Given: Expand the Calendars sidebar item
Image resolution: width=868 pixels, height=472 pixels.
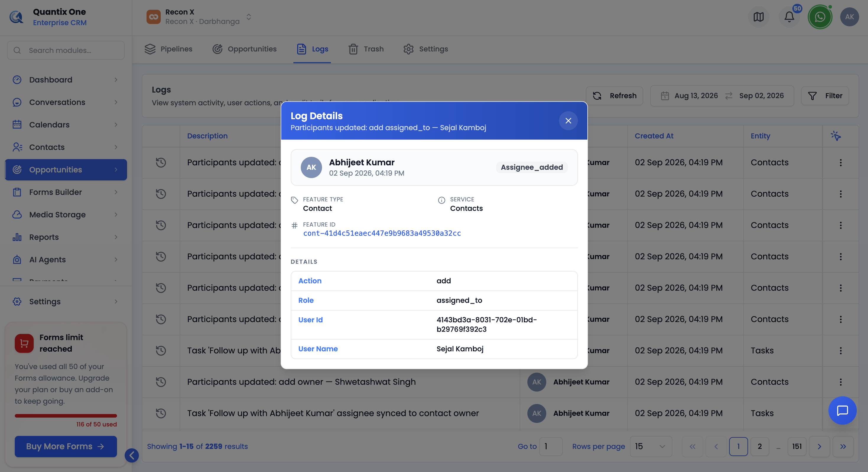Looking at the screenshot, I should (x=66, y=125).
